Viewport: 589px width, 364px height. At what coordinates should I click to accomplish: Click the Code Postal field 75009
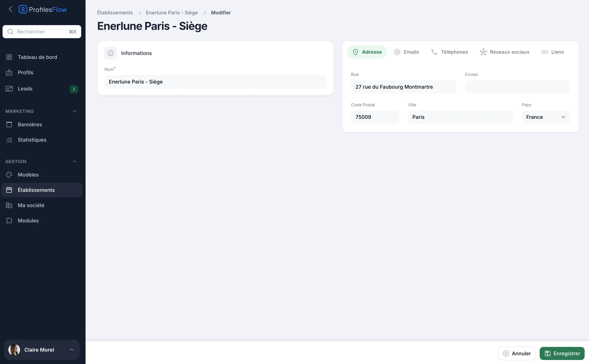click(x=375, y=117)
